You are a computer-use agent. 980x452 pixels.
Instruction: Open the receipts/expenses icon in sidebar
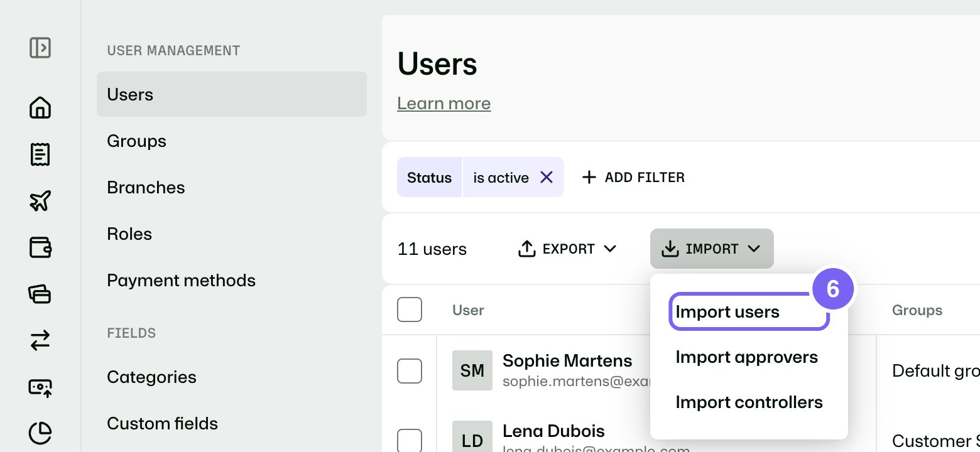click(x=40, y=154)
